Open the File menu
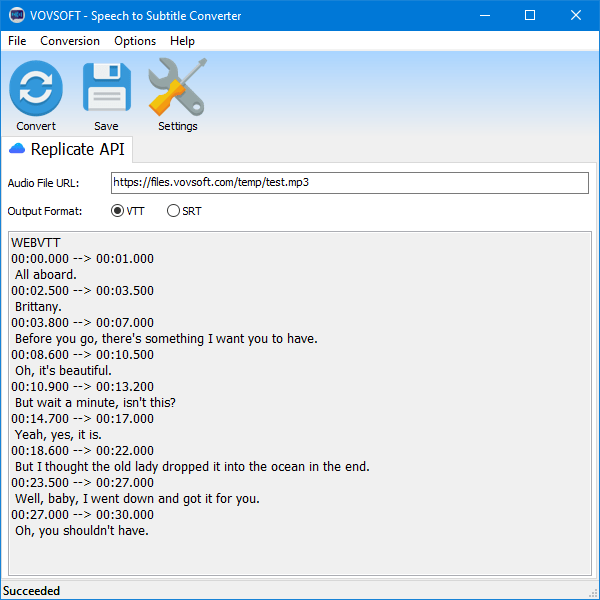The image size is (600, 600). [x=17, y=41]
